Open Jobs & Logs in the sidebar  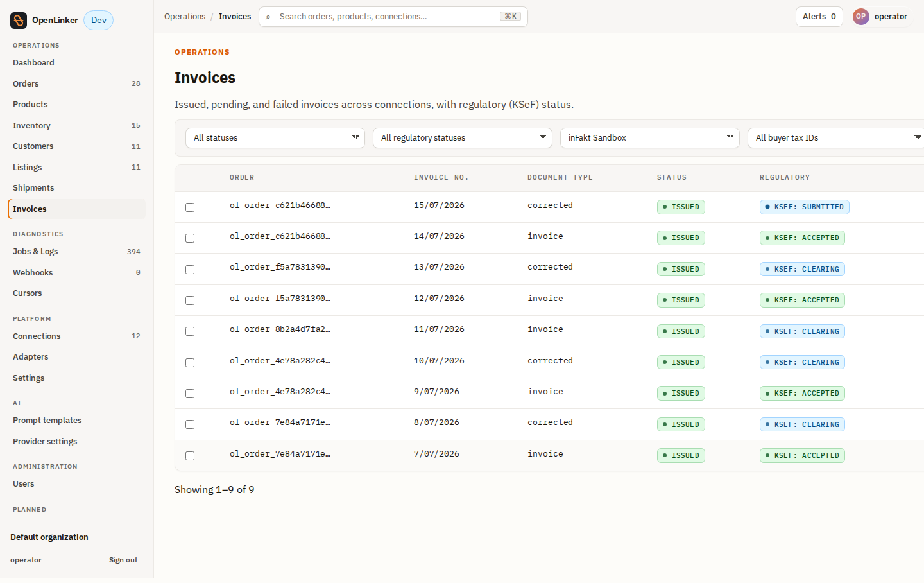pyautogui.click(x=76, y=252)
